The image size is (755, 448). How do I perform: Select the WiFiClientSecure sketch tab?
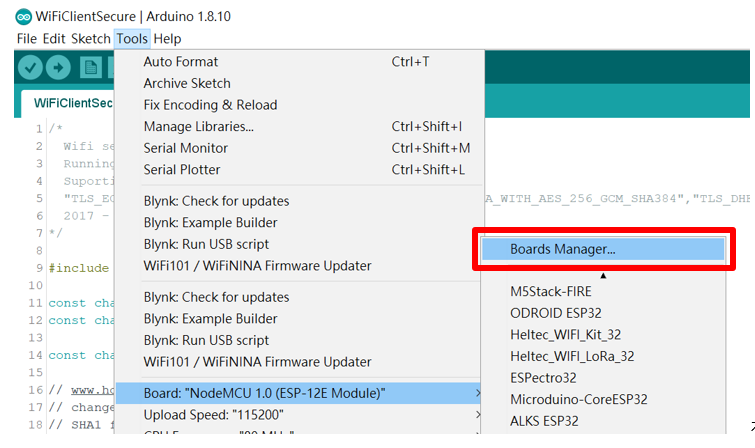[67, 103]
